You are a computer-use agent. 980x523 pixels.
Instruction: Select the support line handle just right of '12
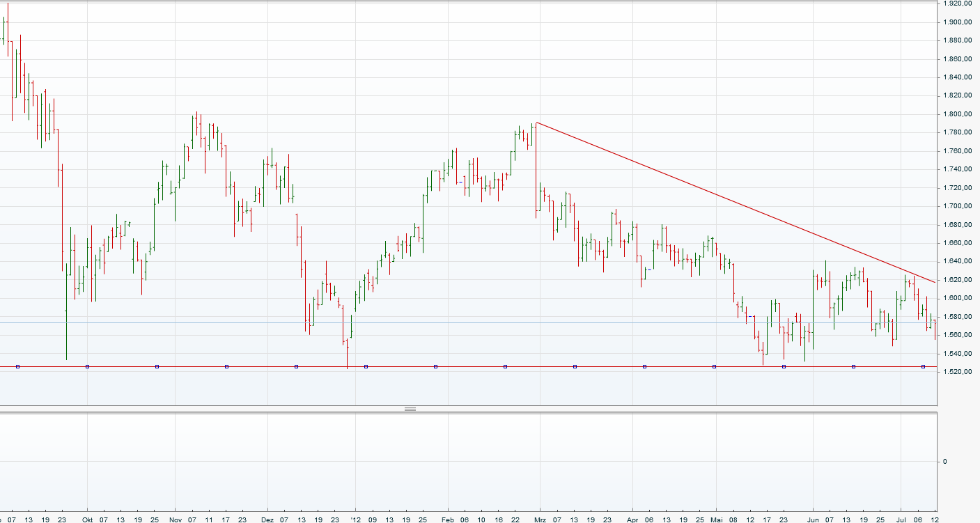tap(366, 366)
